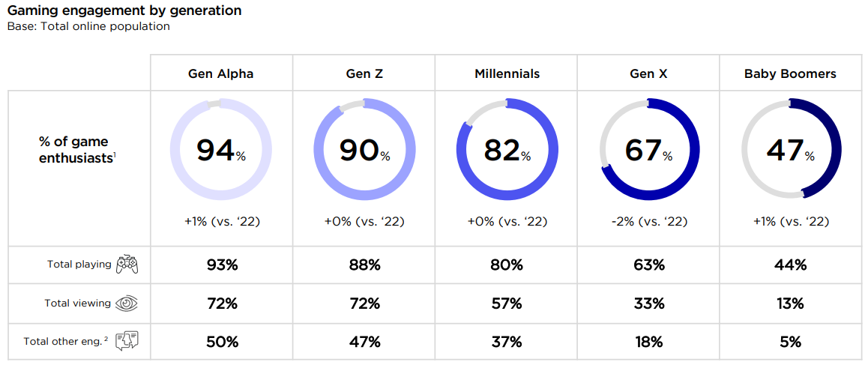Click Gen Z's 72% Total viewing cell
This screenshot has height=365, width=868.
point(364,304)
